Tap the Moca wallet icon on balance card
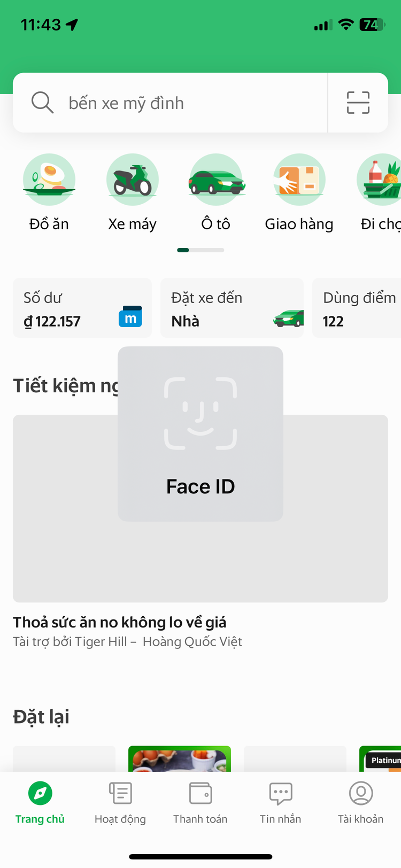Screen dimensions: 401x868 (130, 316)
